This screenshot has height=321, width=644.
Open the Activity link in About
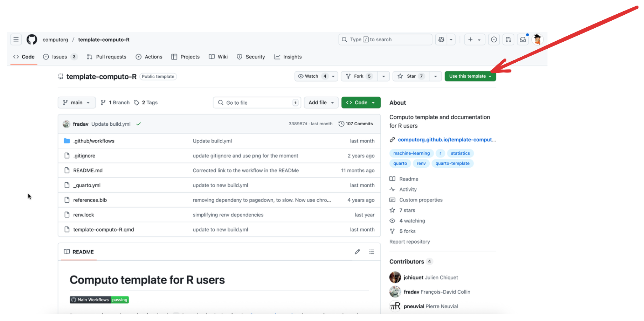[x=403, y=189]
